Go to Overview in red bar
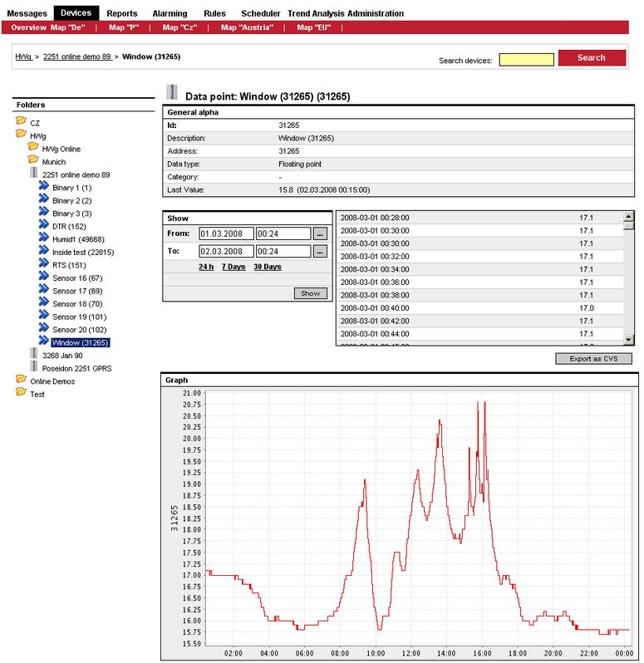Viewport: 644px width, 663px height. (29, 27)
